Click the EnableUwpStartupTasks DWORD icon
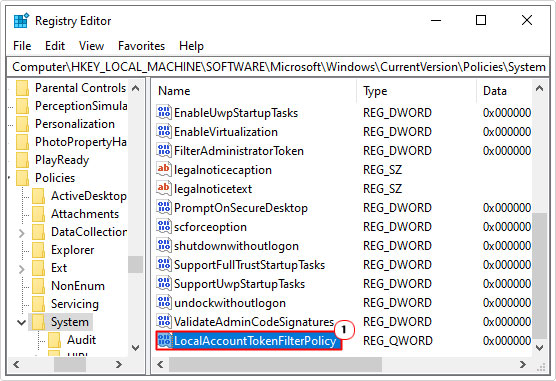 click(163, 112)
